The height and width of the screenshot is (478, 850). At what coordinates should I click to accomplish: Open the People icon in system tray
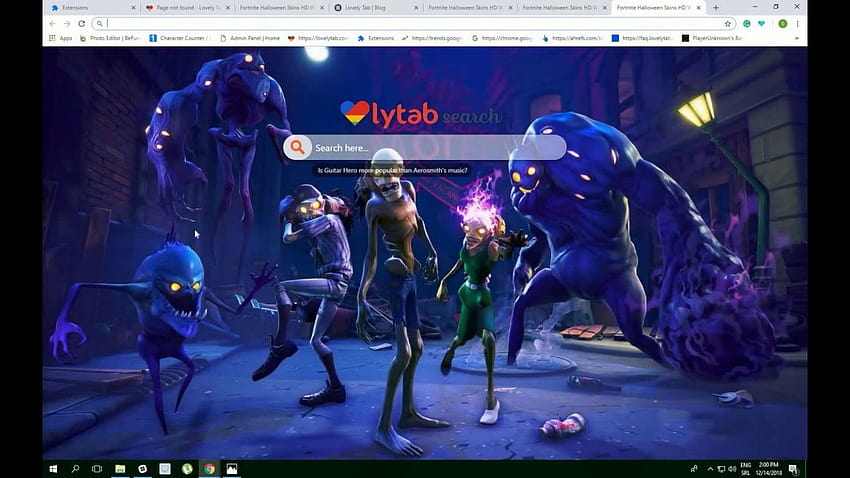tap(694, 469)
